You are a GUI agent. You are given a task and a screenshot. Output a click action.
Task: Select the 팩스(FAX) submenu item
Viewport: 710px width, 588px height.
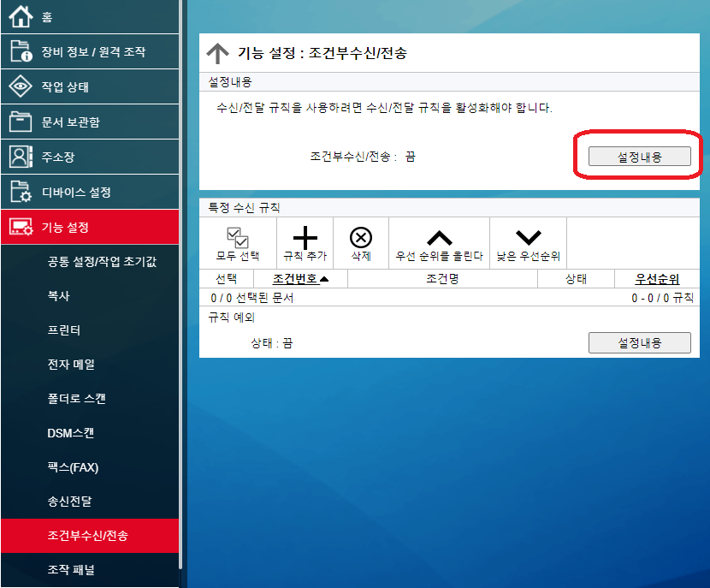coord(90,467)
